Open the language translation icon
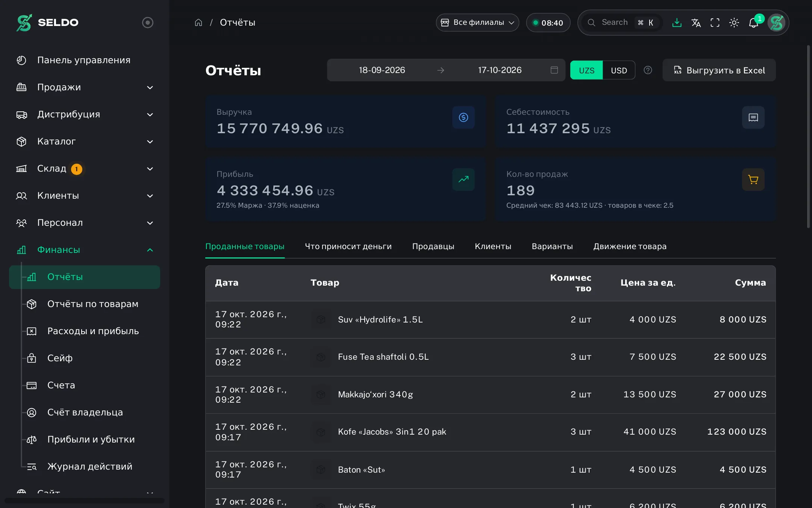The image size is (812, 508). tap(696, 23)
